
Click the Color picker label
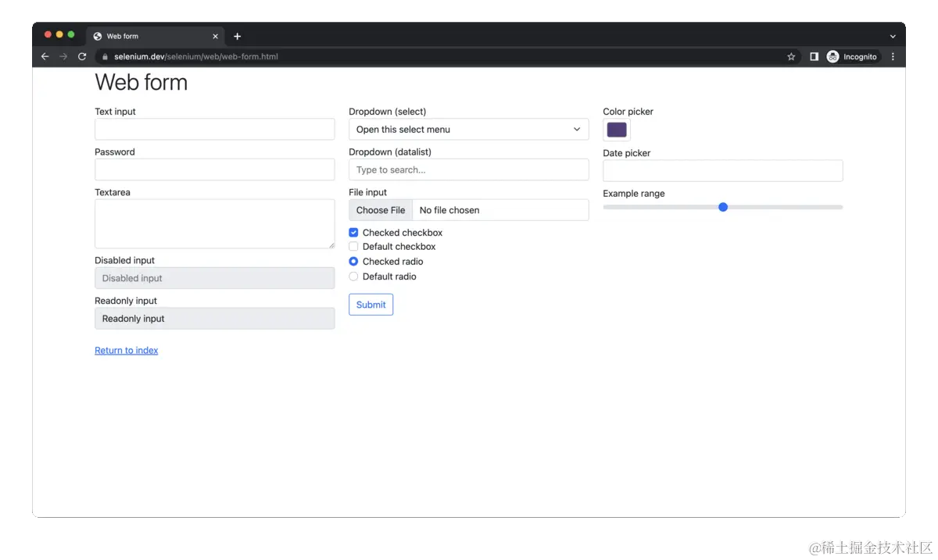tap(628, 112)
